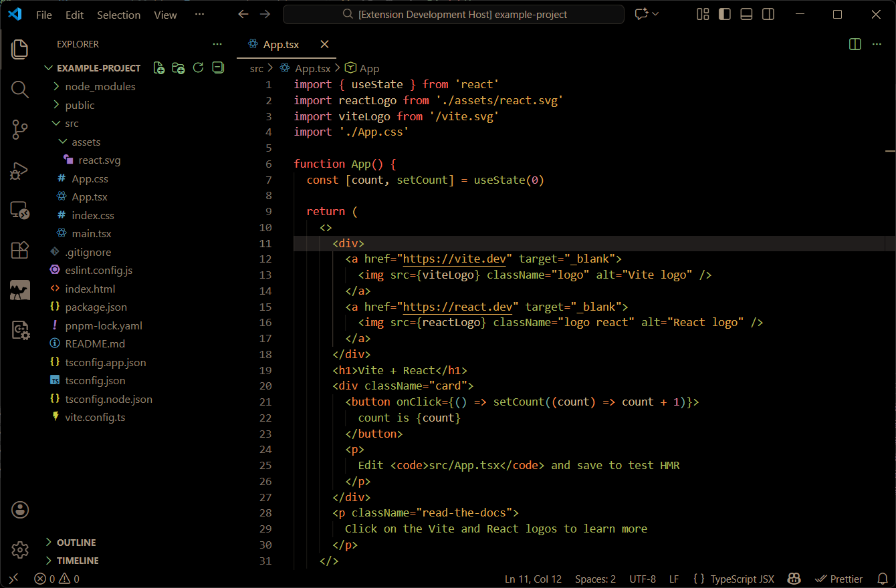Click Ln 11, Col 12 in status bar
This screenshot has width=896, height=588.
[533, 579]
